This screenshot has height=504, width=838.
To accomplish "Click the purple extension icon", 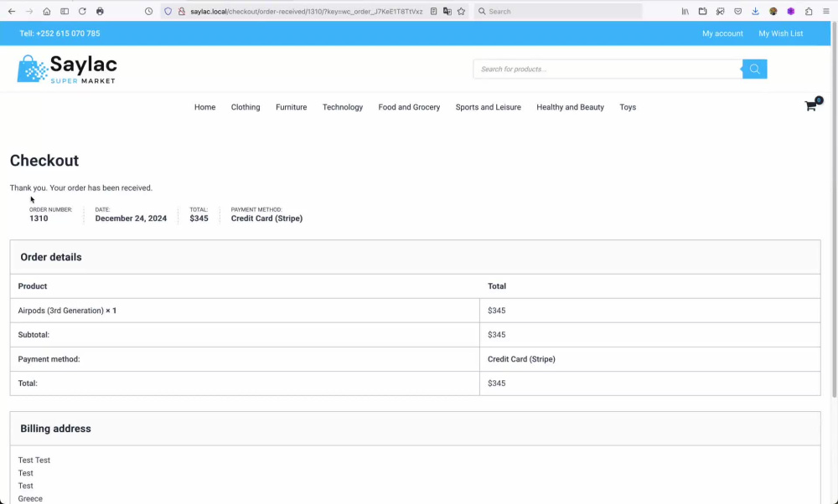I will pyautogui.click(x=791, y=11).
